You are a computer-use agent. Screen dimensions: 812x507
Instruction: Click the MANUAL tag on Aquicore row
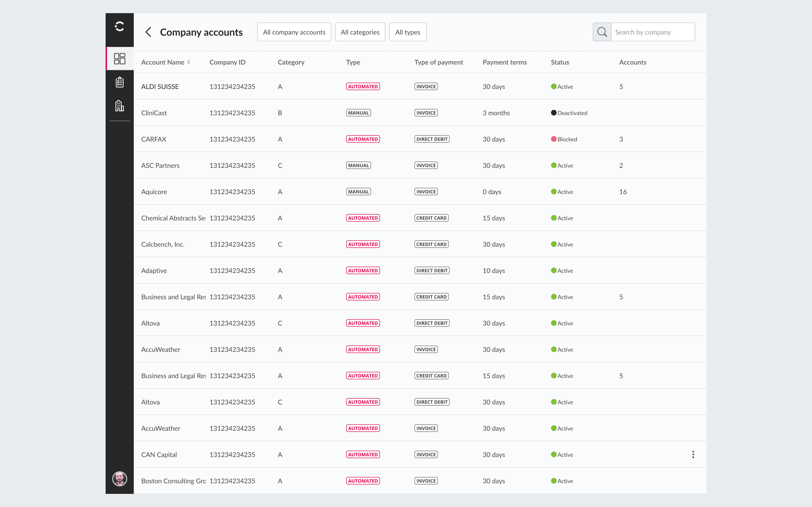coord(358,192)
